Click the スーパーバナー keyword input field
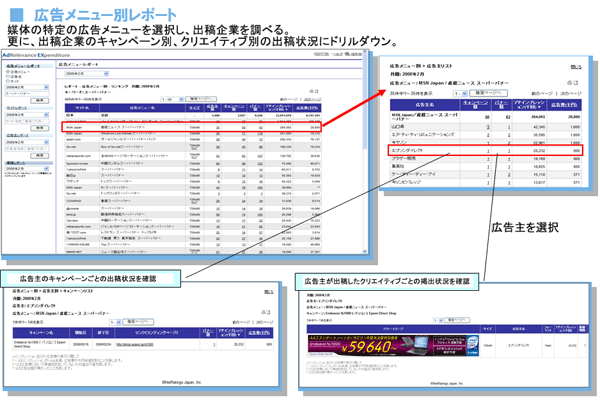This screenshot has height=409, width=600. pos(27,93)
